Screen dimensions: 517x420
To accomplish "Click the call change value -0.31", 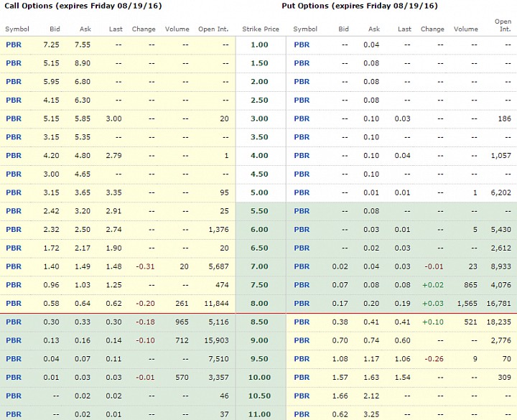I will pos(145,266).
